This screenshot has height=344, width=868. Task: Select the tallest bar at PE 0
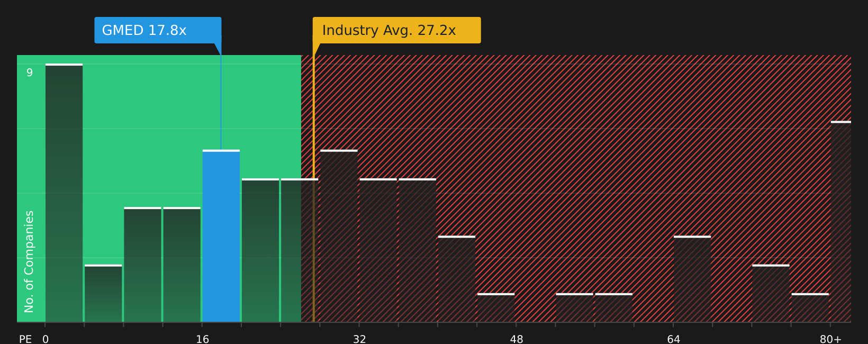64,193
